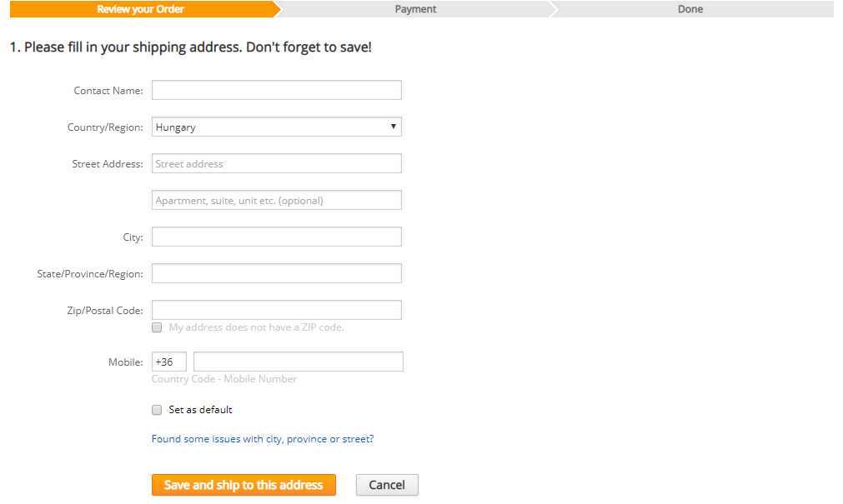Click the Review your Order step

click(140, 9)
